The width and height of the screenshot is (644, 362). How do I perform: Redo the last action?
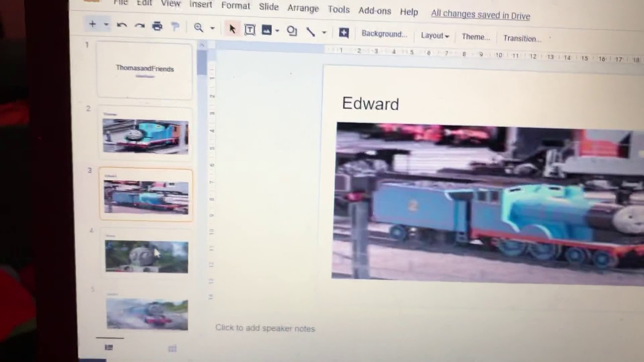pyautogui.click(x=140, y=26)
